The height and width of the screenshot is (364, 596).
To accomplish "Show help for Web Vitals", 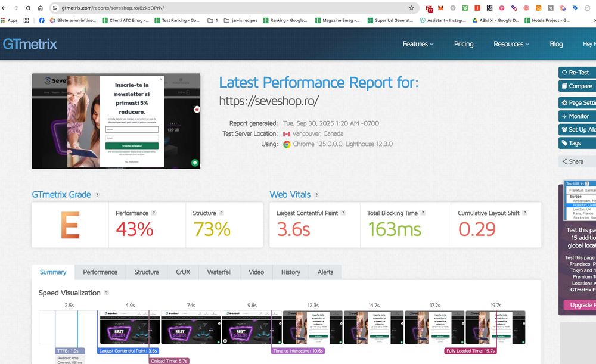I will pyautogui.click(x=316, y=195).
